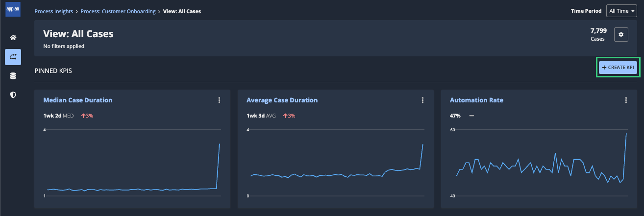Open Automation Rate options menu
The width and height of the screenshot is (644, 216).
(x=626, y=100)
